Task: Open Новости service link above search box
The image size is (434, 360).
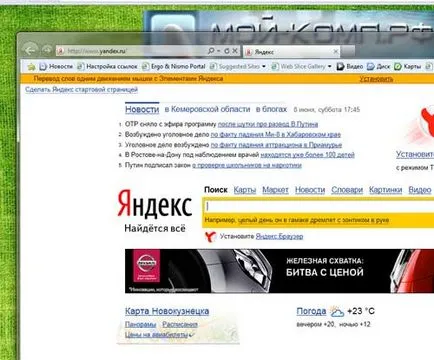Action: pos(310,190)
